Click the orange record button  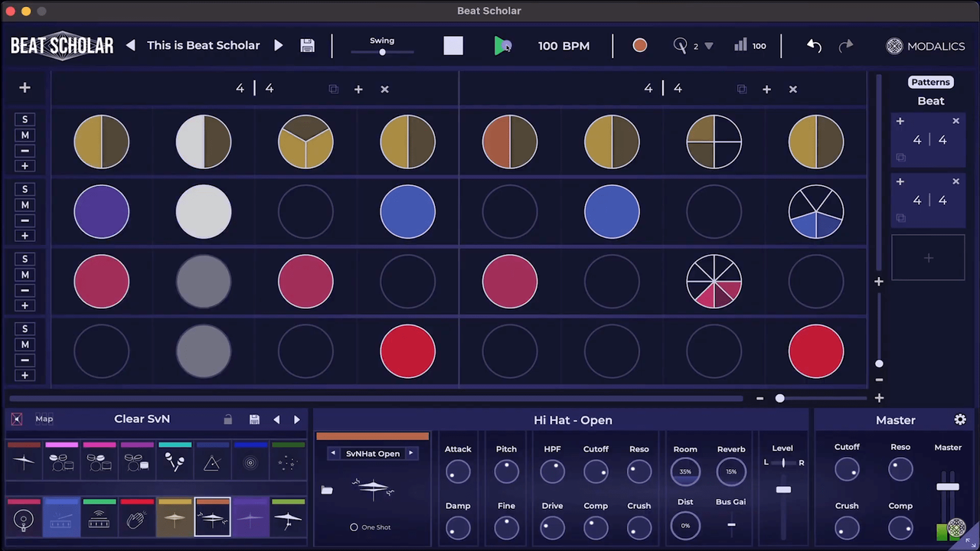(640, 46)
